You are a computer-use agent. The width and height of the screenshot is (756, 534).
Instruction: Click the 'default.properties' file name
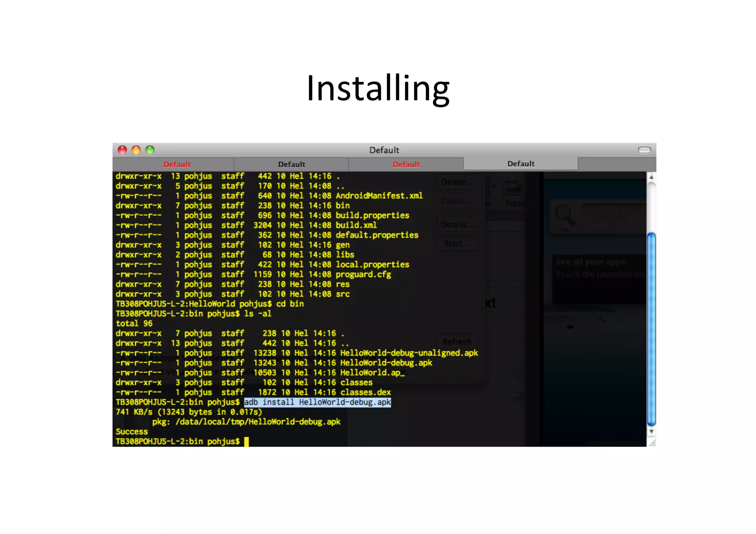tap(377, 235)
